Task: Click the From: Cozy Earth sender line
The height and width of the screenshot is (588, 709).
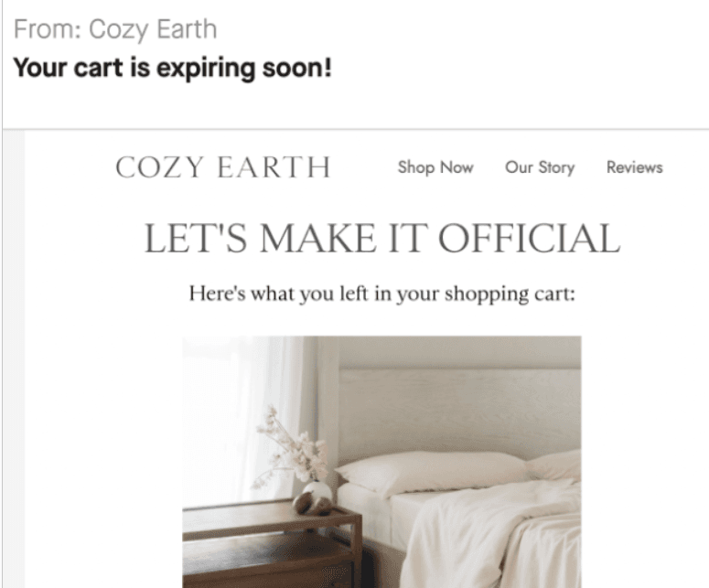Action: click(115, 29)
